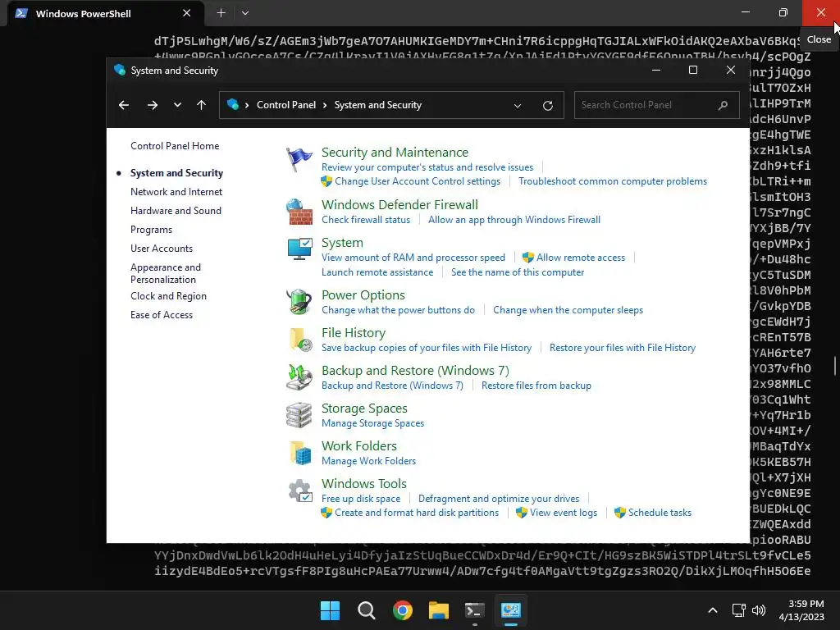Go to Control Panel Home

coord(175,146)
